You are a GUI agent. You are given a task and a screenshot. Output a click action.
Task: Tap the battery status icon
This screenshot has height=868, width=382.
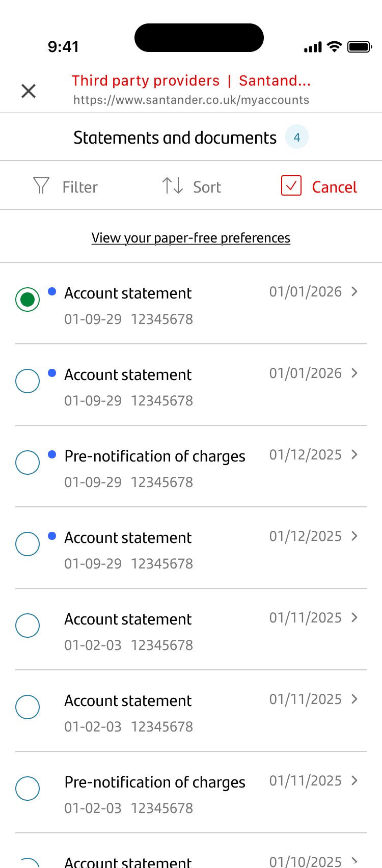tap(360, 47)
